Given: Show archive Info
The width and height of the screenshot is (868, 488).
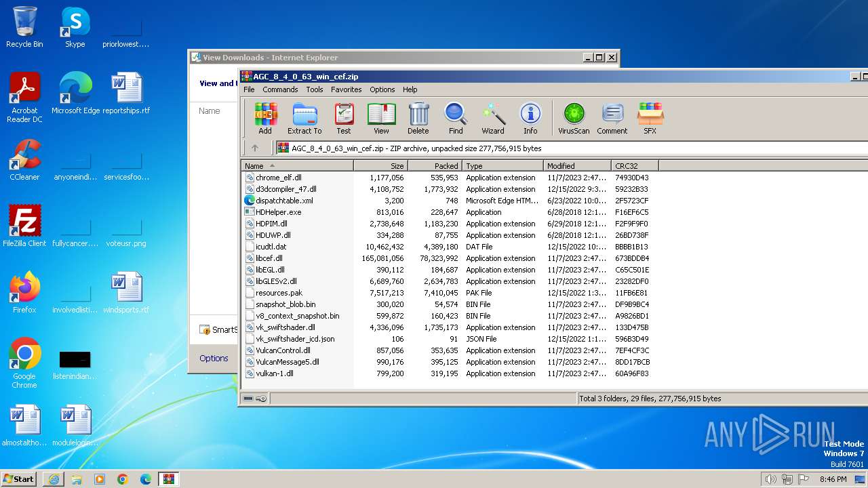Looking at the screenshot, I should pos(530,118).
